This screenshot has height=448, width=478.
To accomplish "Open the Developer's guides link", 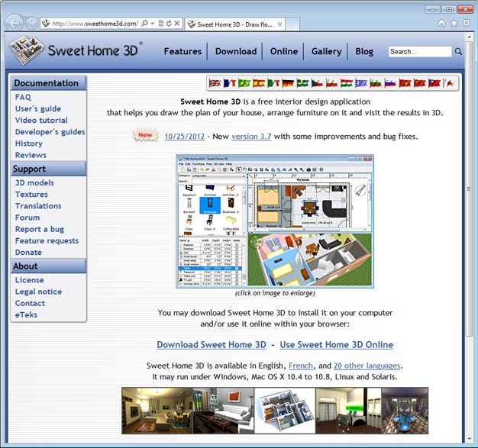I will [x=50, y=132].
